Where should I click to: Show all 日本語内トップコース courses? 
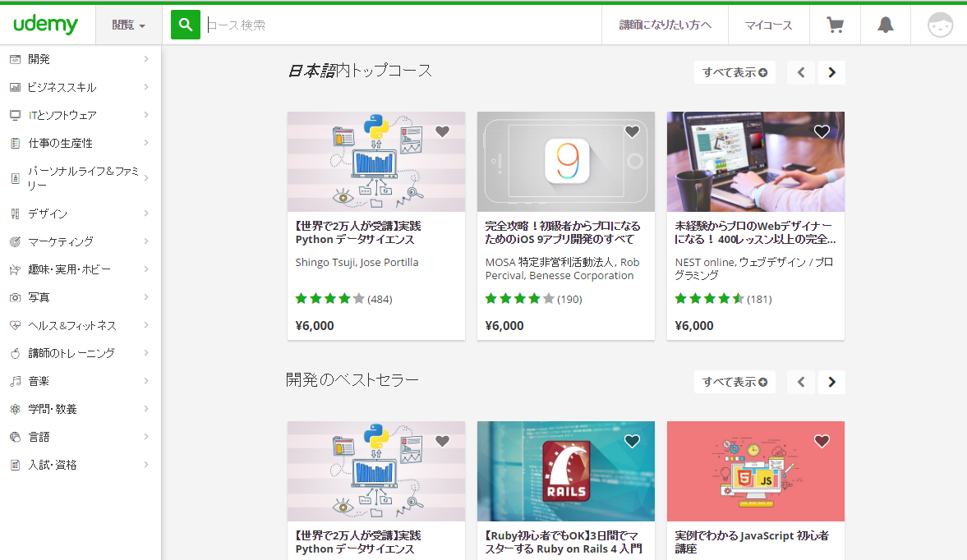(734, 73)
